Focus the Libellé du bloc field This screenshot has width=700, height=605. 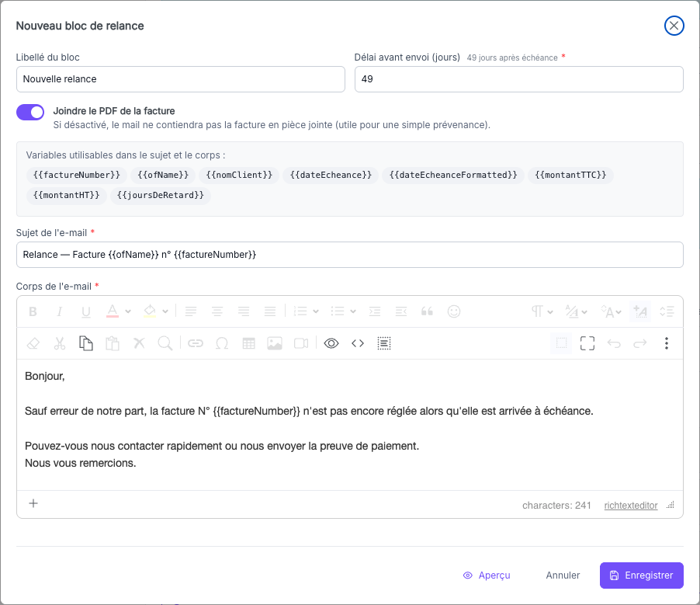(x=181, y=79)
